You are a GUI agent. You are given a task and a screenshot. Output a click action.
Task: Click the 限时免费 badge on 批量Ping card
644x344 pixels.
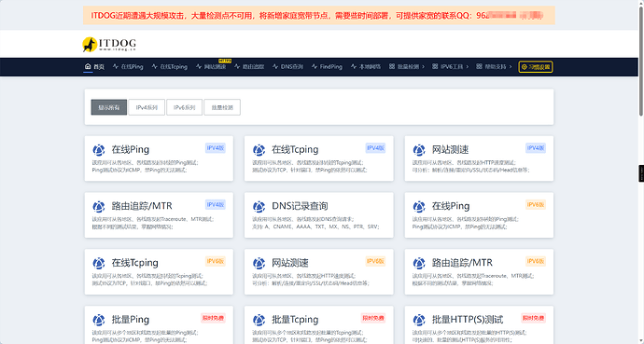pyautogui.click(x=213, y=318)
